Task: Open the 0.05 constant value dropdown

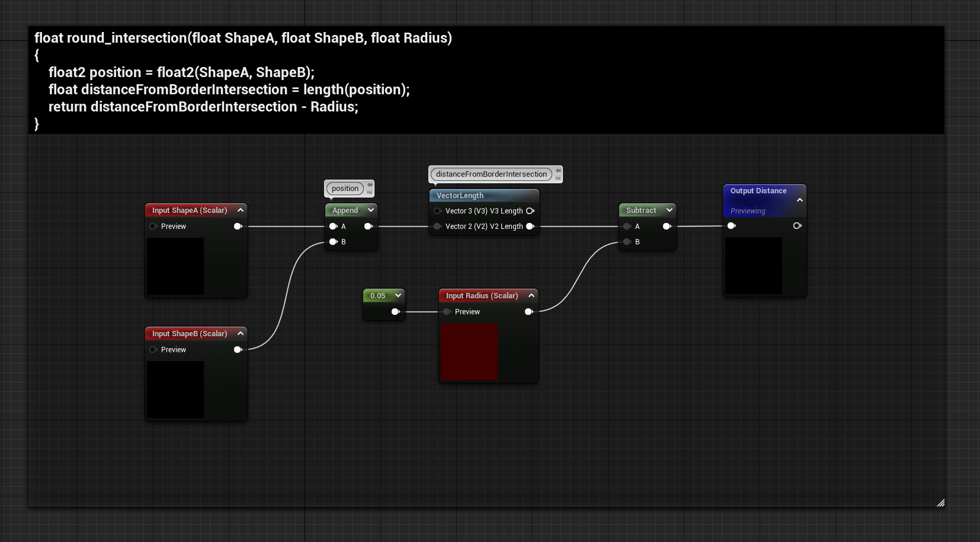Action: 398,295
